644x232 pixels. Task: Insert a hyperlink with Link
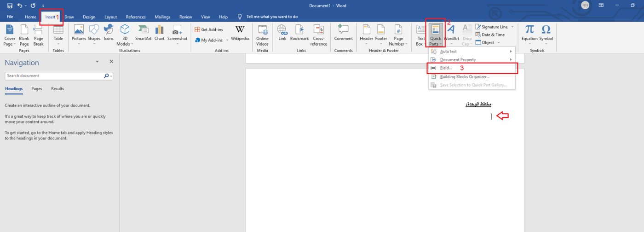point(282,33)
